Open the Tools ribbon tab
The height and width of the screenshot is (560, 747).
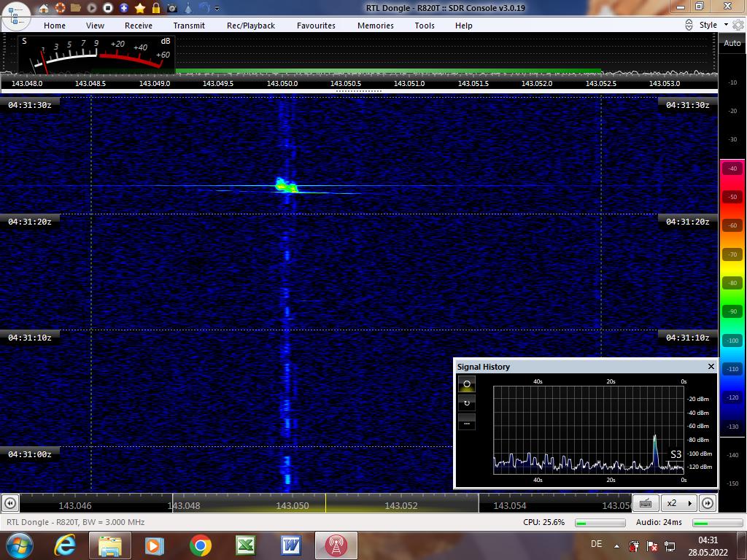425,26
